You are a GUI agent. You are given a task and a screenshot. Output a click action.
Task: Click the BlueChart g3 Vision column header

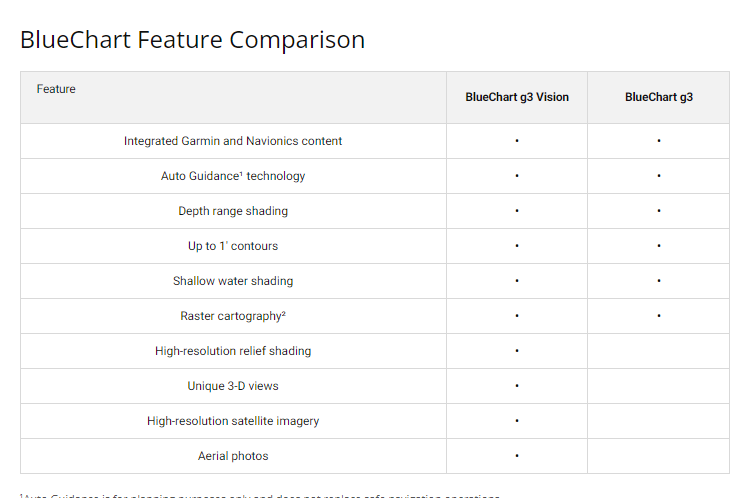[x=517, y=97]
